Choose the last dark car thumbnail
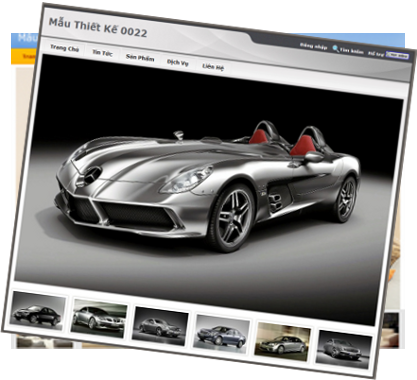This screenshot has width=417, height=380. (x=344, y=350)
